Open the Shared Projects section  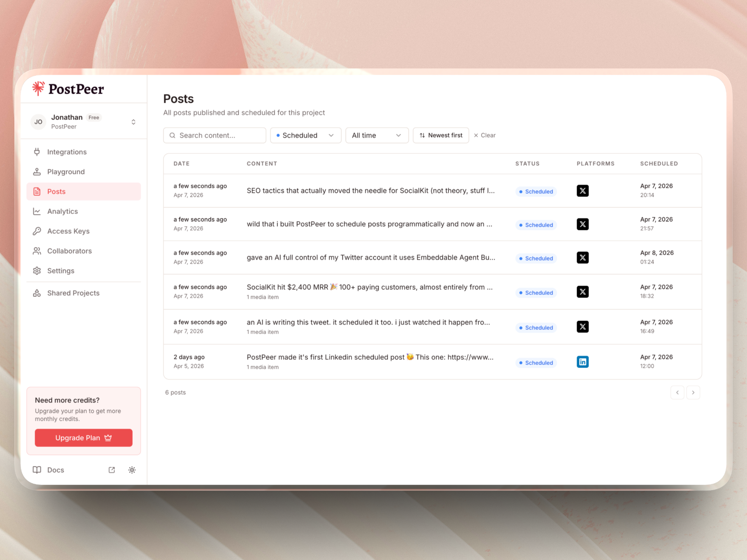click(x=73, y=293)
